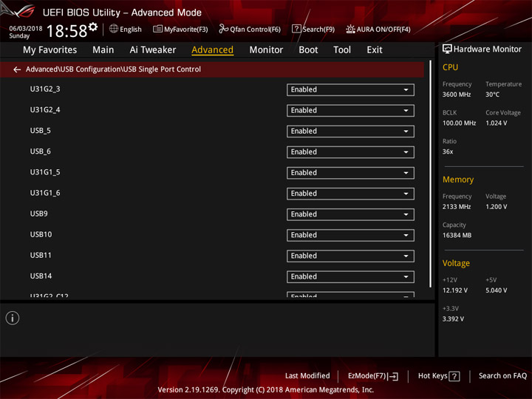Screen dimensions: 532x399
Task: Click the globe language icon
Action: 114,29
